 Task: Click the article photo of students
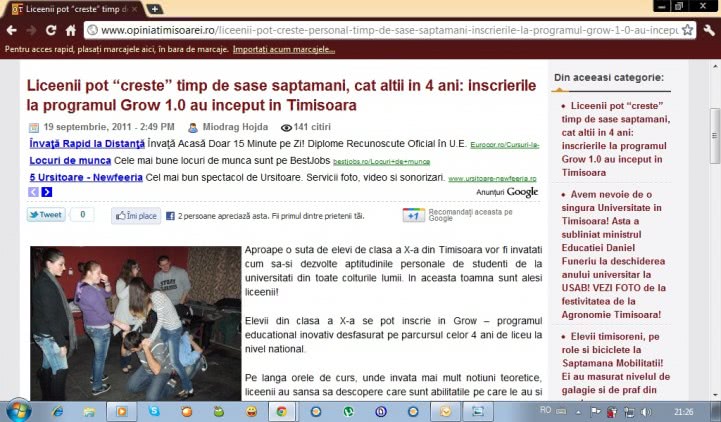pos(136,324)
